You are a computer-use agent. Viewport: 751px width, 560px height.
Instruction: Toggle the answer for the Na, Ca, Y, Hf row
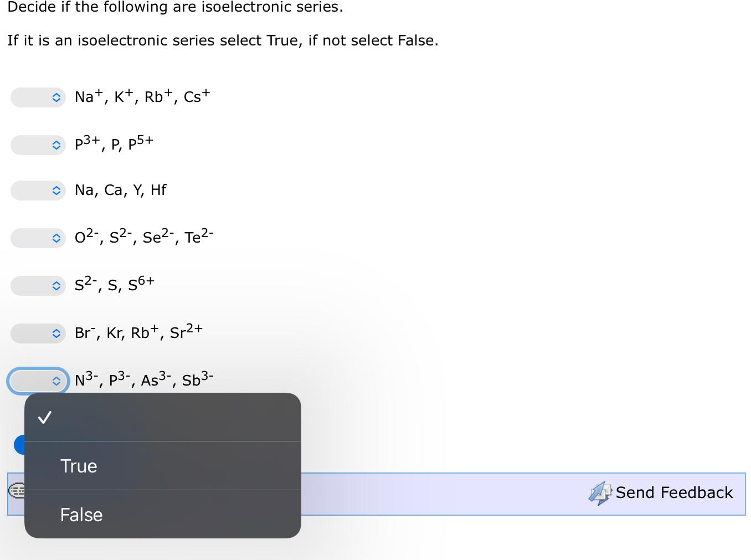coord(38,191)
